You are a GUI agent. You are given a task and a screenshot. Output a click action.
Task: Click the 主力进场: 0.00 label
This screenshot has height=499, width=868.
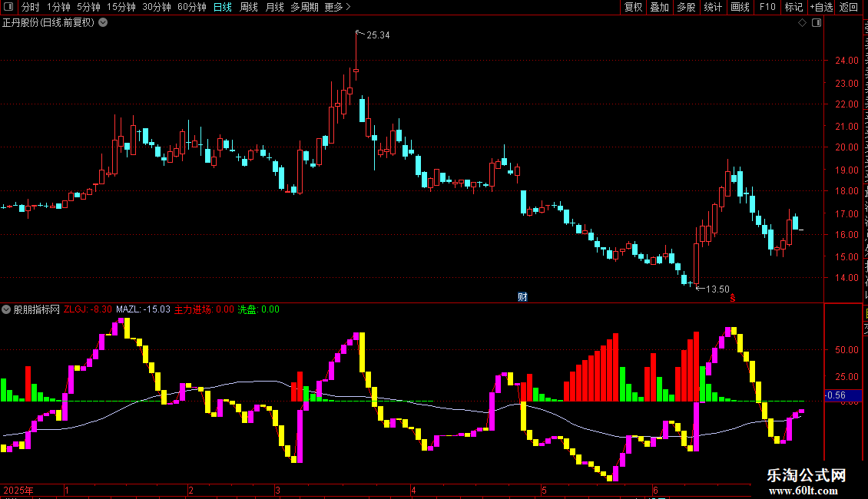click(x=204, y=310)
